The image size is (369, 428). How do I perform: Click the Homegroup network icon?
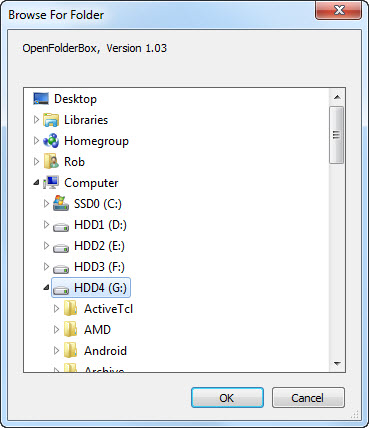click(51, 141)
